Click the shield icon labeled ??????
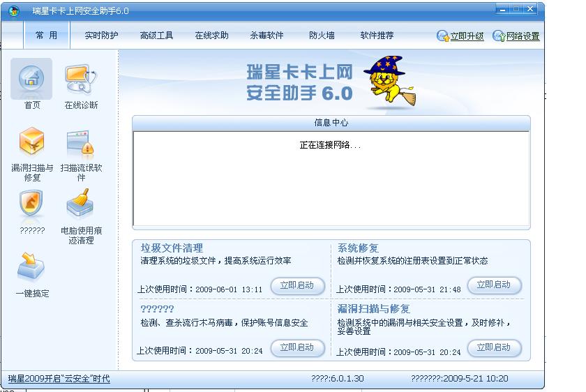Viewport: 586px width, 392px height. click(x=31, y=203)
